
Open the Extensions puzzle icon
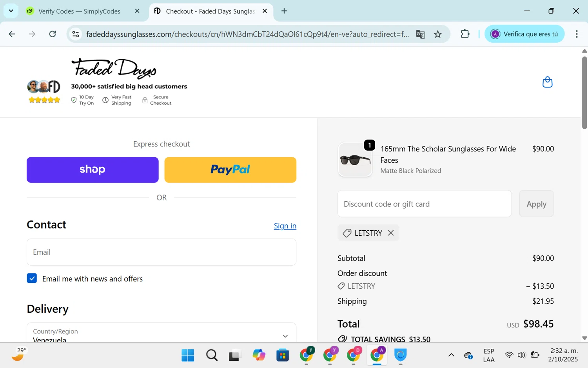click(x=465, y=34)
